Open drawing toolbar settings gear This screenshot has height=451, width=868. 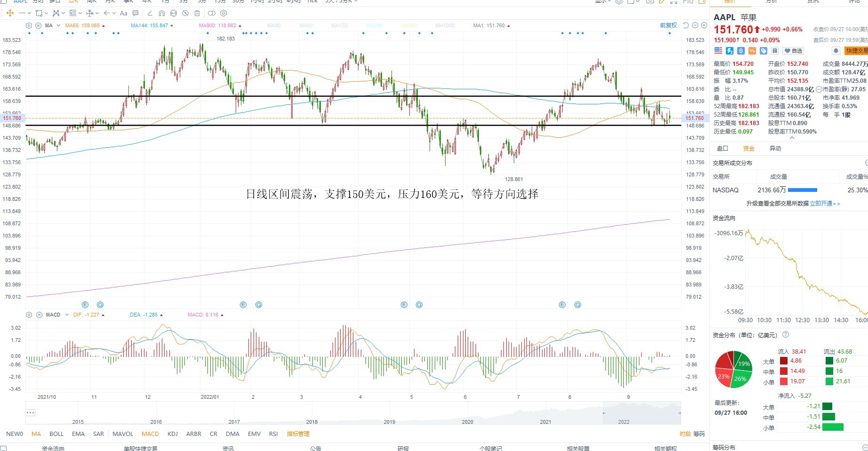coord(223,13)
